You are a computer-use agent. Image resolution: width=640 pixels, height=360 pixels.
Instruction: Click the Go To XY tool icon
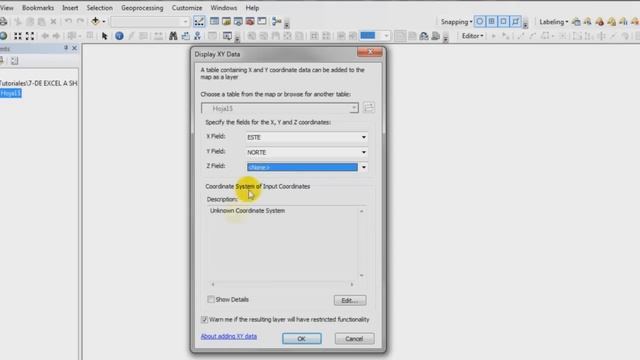[198, 36]
